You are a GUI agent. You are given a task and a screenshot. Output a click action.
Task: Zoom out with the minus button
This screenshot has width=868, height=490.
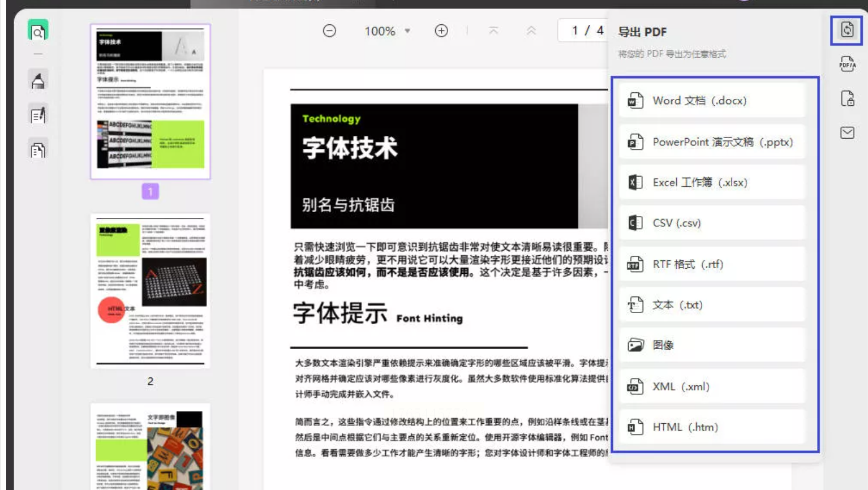click(329, 31)
